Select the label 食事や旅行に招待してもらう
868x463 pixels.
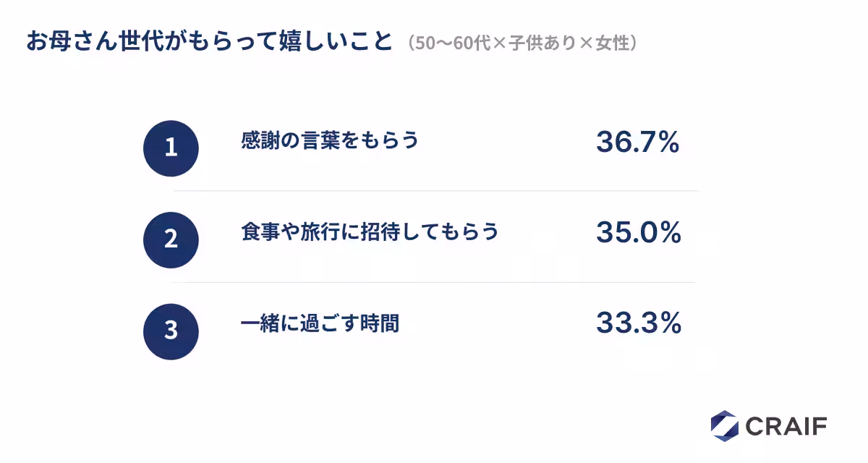(370, 232)
